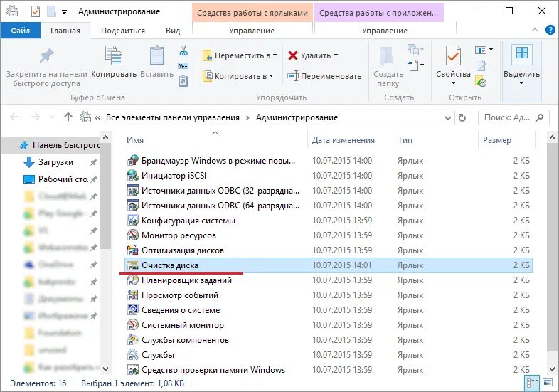Select Инициатор iSCSI icon
559x392 pixels.
(132, 176)
